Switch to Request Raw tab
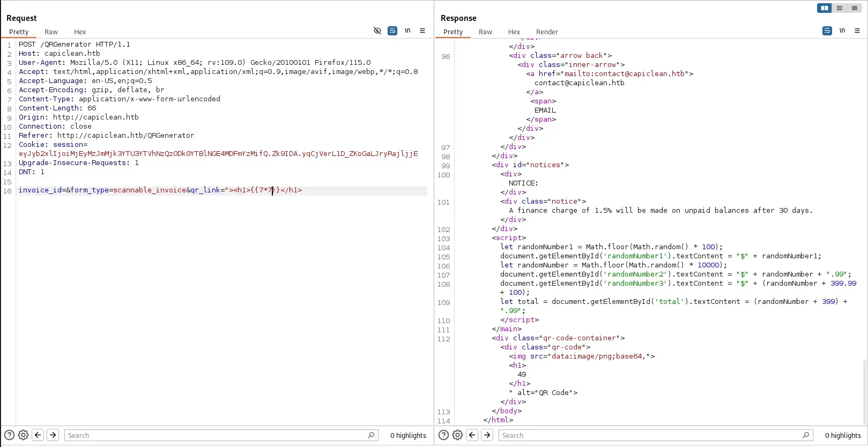Image resolution: width=868 pixels, height=447 pixels. 51,32
